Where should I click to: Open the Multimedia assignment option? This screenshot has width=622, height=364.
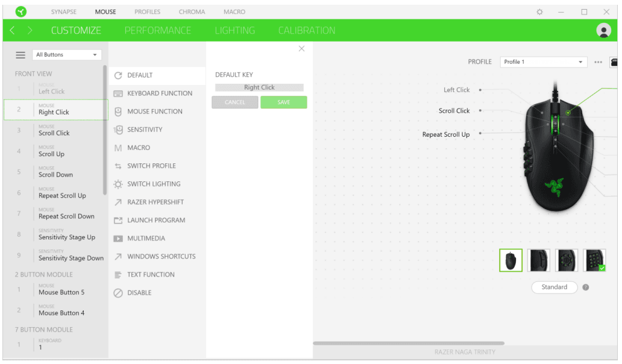click(x=146, y=238)
